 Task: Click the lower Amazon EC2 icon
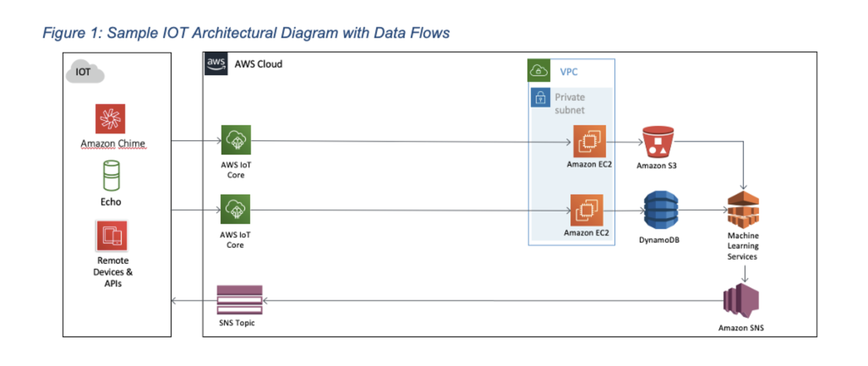point(587,210)
